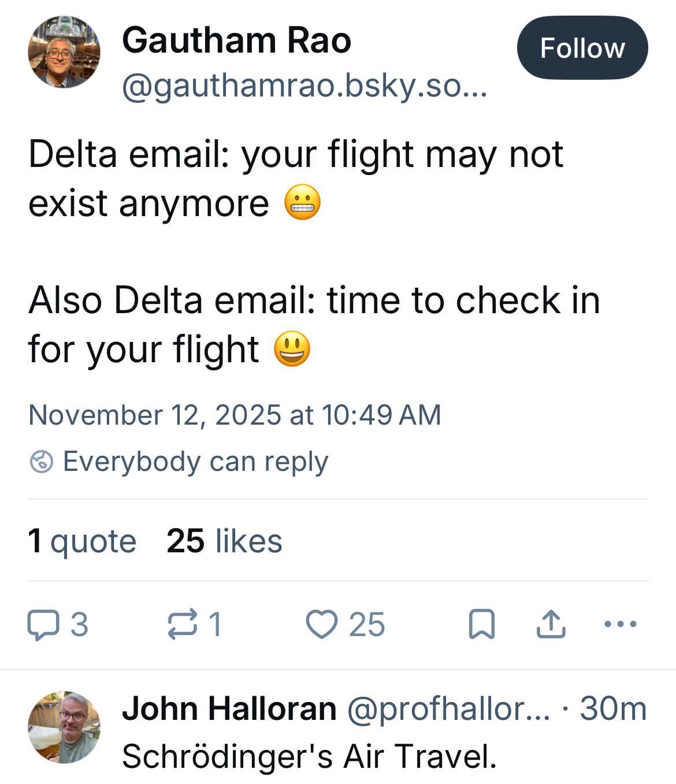Open the reply's 30m timestamp
676x784 pixels.
(612, 708)
